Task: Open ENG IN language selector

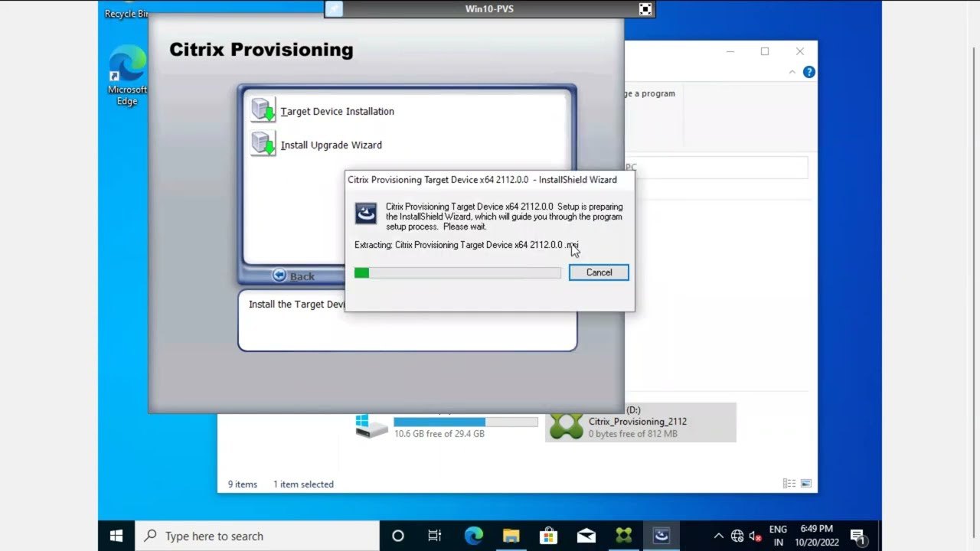Action: pyautogui.click(x=778, y=536)
